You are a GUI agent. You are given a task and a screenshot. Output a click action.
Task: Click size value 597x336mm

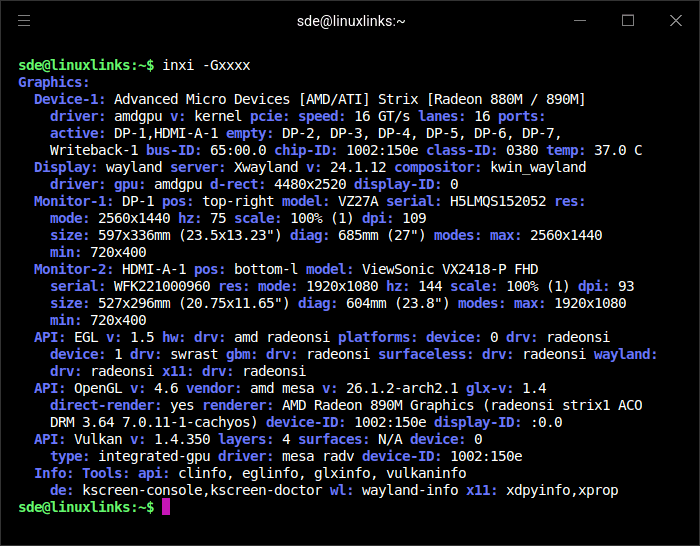(x=134, y=235)
